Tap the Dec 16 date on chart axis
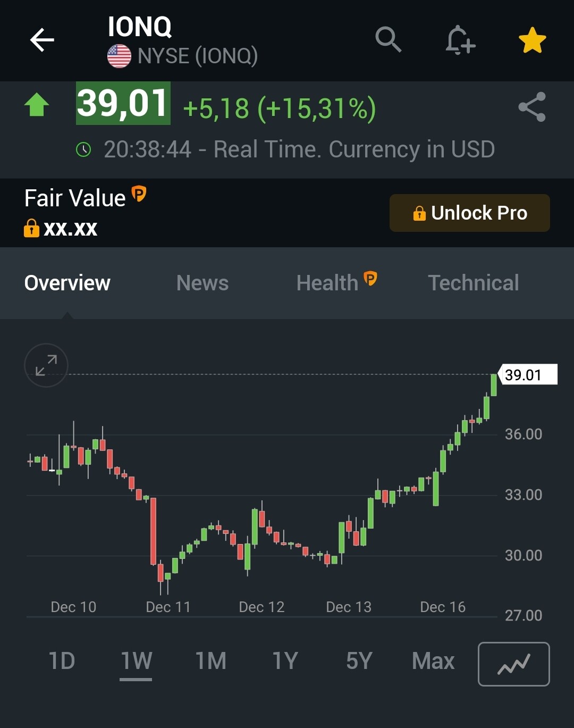 coord(443,607)
